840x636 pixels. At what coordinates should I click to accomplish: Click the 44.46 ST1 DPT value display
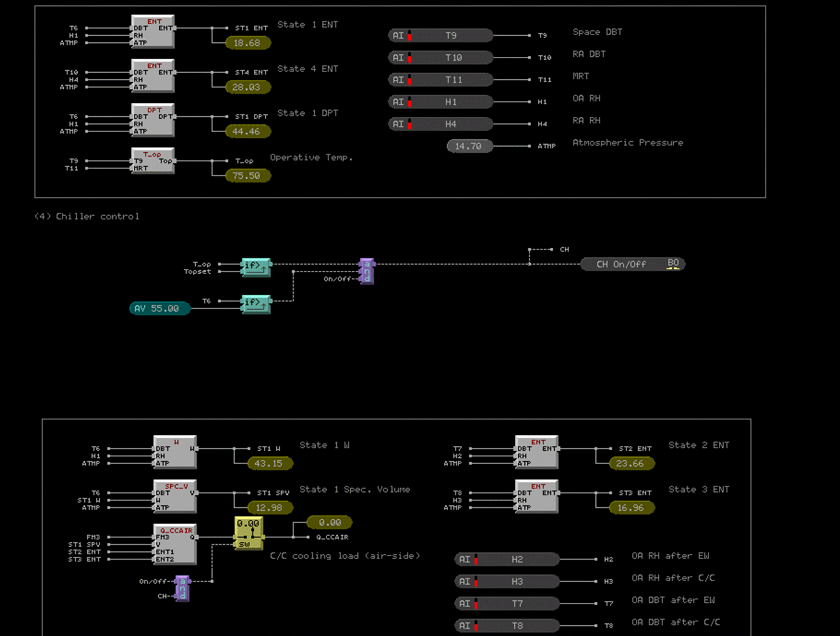pos(248,131)
